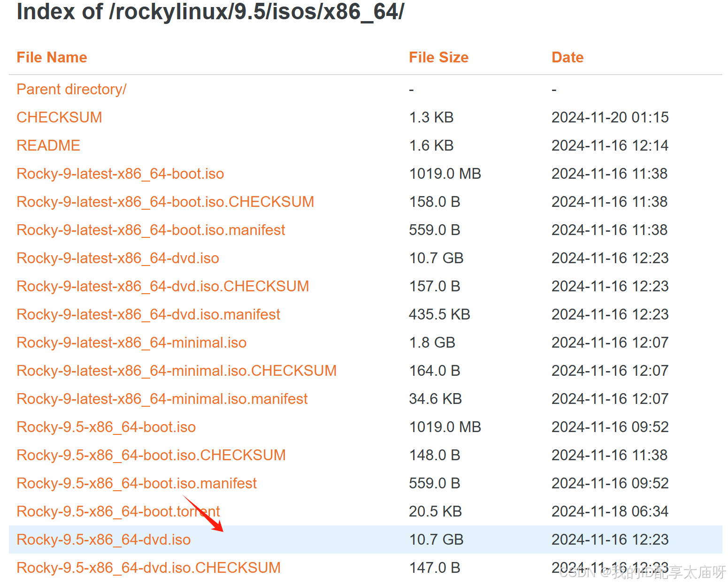Open Rocky-9.5-x86_64-dvd.iso.CHECKSUM link
The image size is (728, 585).
[149, 568]
